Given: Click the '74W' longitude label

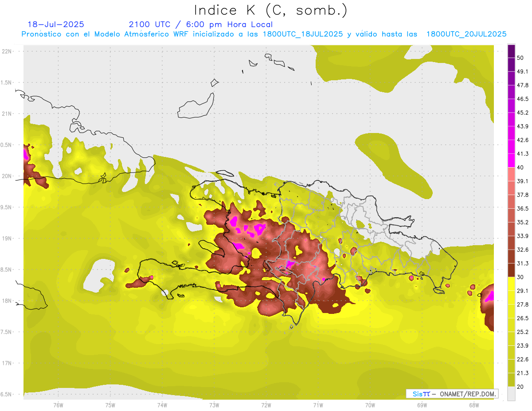Looking at the screenshot, I should pos(162,405).
